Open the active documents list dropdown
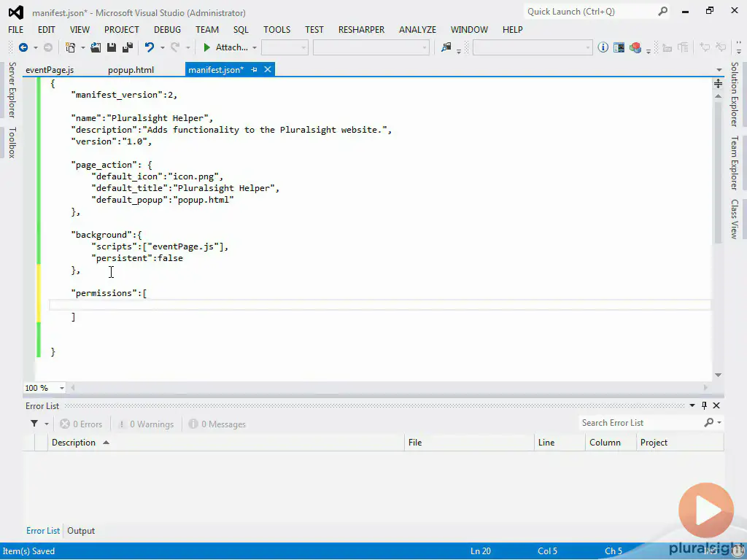 [719, 70]
